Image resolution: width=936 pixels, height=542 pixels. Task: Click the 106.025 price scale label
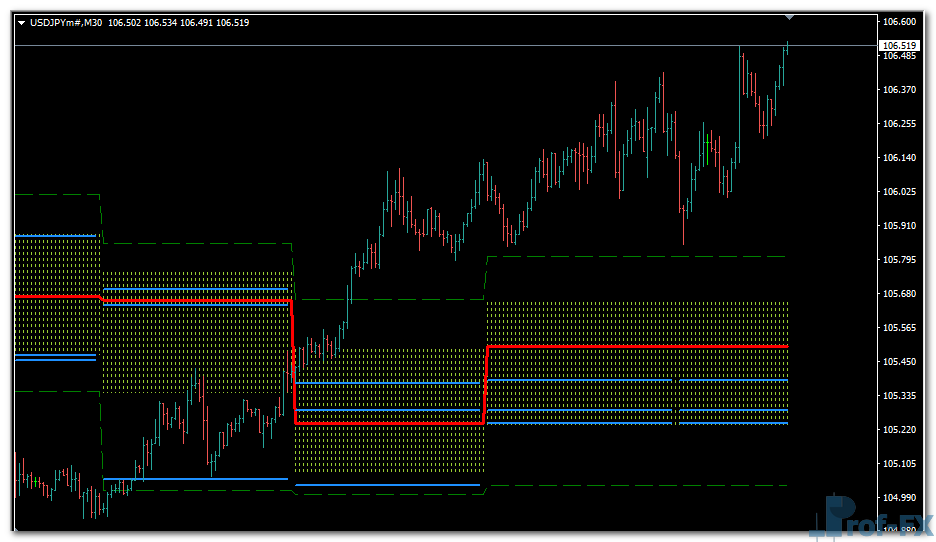pos(899,192)
